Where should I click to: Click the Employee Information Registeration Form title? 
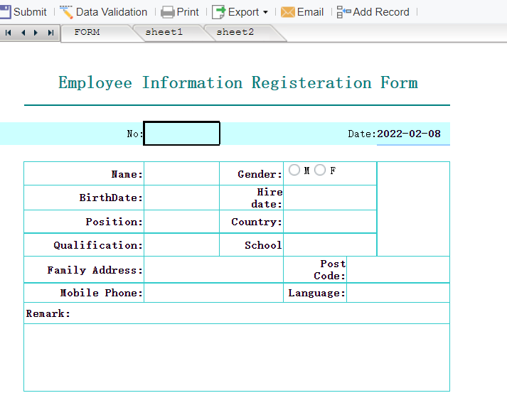pos(238,82)
